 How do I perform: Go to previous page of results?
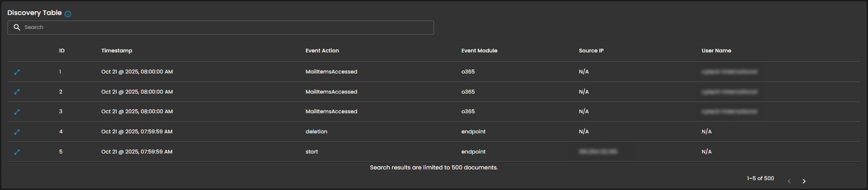click(x=789, y=181)
